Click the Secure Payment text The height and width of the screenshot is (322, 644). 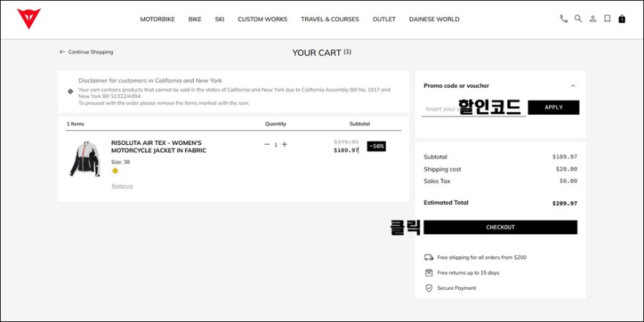pos(457,288)
